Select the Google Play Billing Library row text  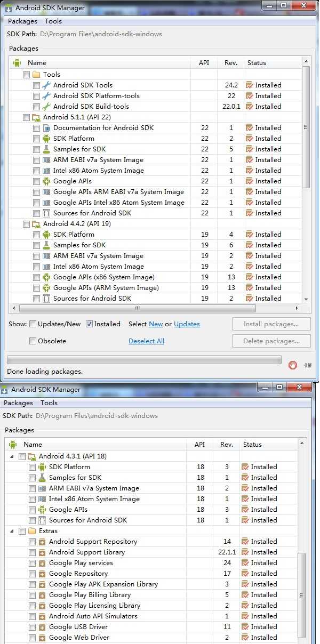click(x=90, y=595)
